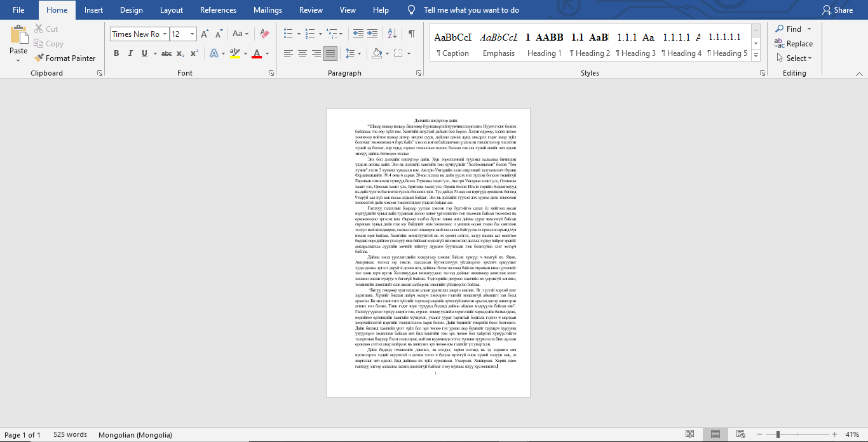Viewport: 868px width, 442px height.
Task: Switch to the Layout ribbon tab
Action: click(171, 10)
